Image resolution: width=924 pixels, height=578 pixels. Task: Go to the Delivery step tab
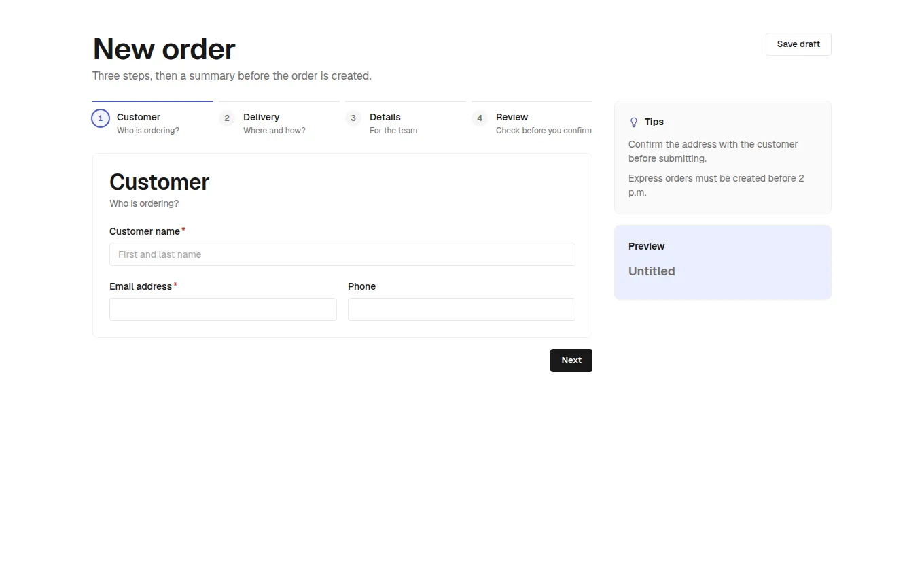pos(279,121)
